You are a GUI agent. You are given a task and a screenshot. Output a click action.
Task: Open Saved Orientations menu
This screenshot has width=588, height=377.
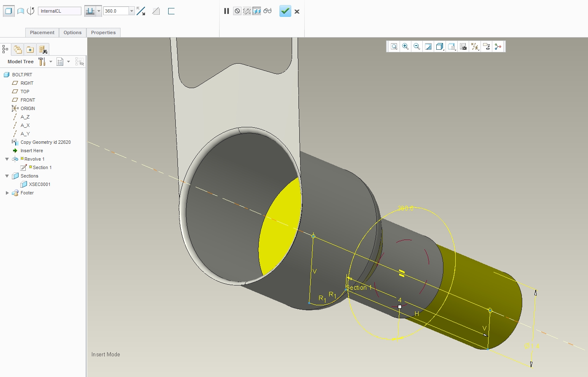point(451,46)
